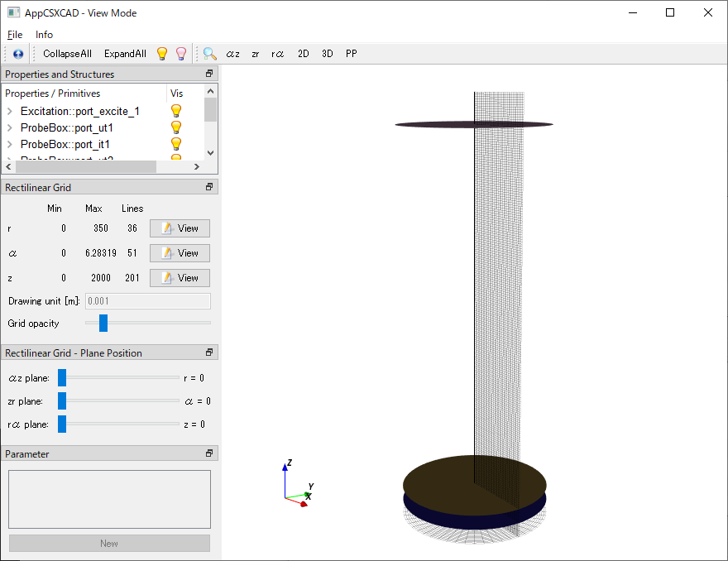Click the α Max value 6.28319
The height and width of the screenshot is (561, 728).
coord(101,253)
